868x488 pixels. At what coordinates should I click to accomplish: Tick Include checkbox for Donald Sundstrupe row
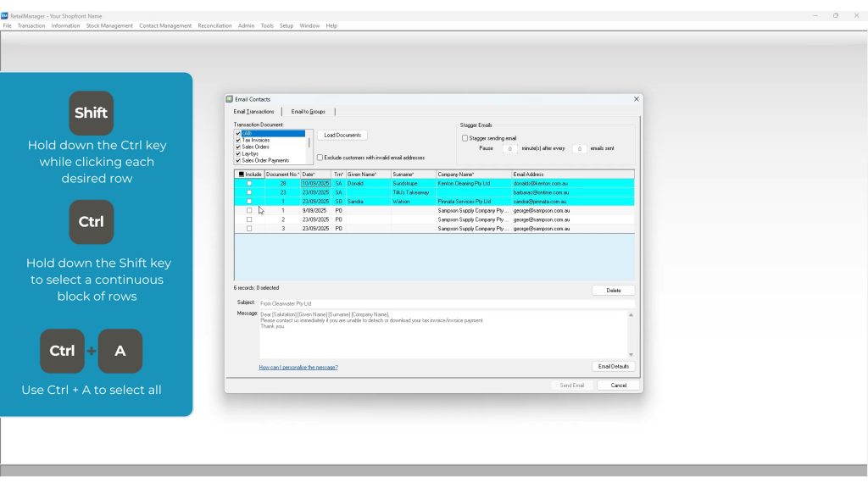[249, 183]
